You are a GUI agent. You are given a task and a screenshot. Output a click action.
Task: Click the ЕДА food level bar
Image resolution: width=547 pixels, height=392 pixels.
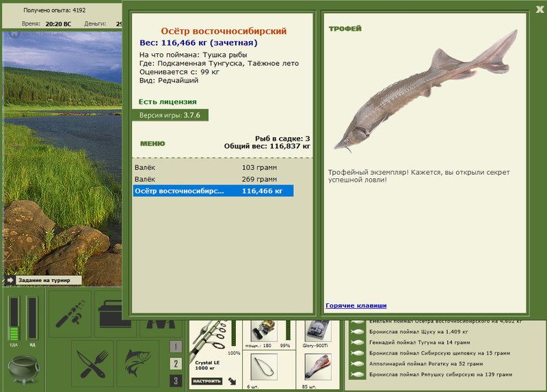14,318
